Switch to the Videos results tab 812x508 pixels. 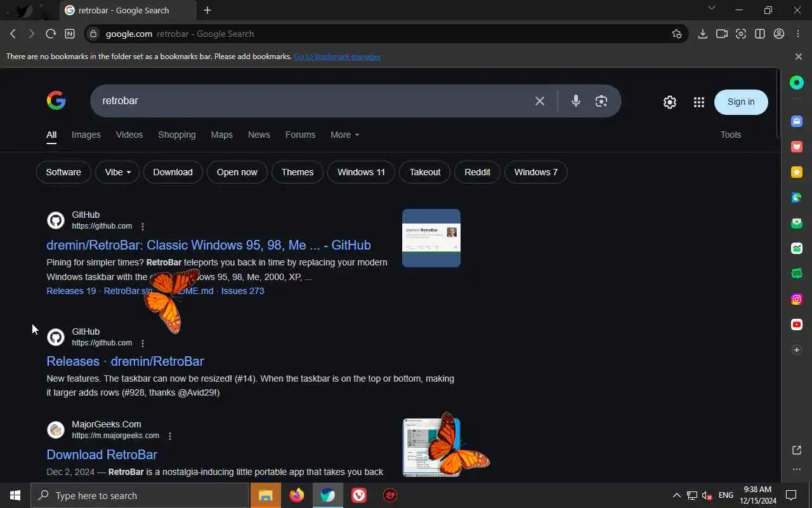coord(129,135)
